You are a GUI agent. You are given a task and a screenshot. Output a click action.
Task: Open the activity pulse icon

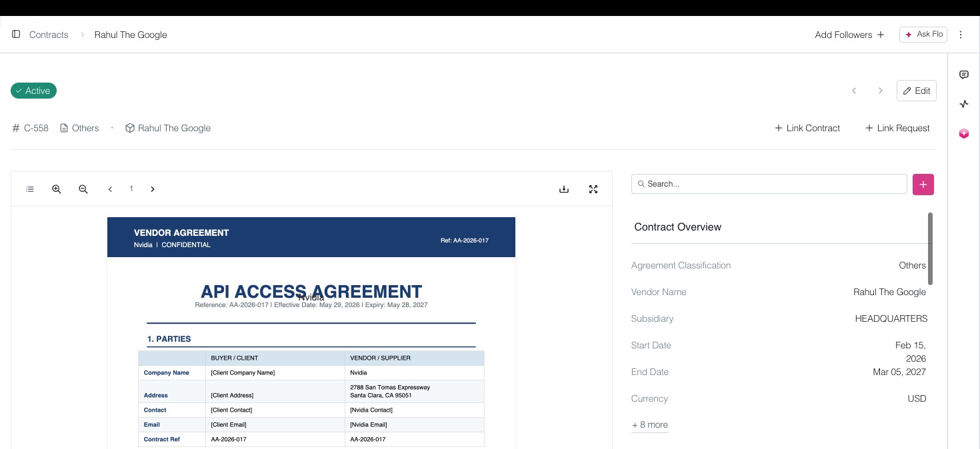point(964,104)
